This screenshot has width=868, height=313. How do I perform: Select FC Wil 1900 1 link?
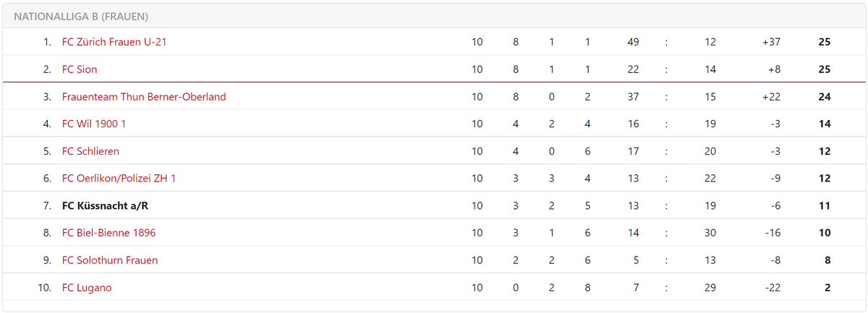pyautogui.click(x=94, y=124)
